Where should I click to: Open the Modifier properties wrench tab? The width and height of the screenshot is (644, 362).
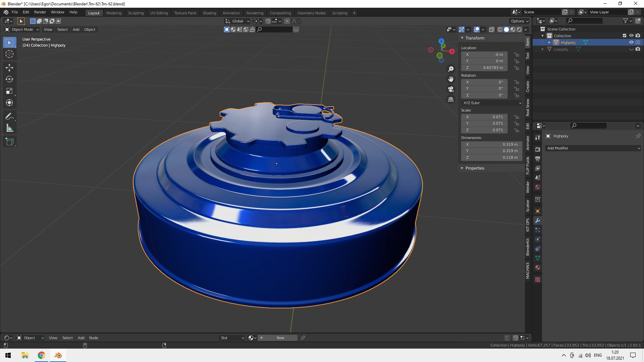pyautogui.click(x=538, y=221)
